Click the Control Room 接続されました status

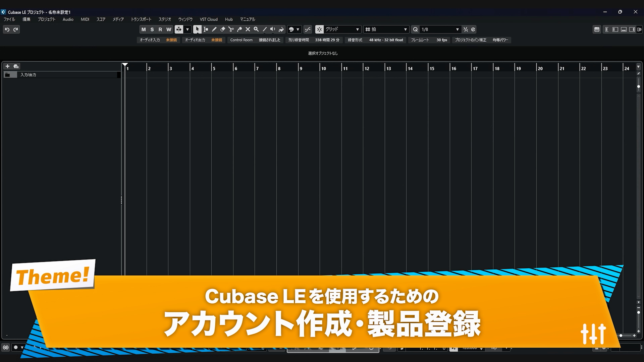click(x=255, y=40)
